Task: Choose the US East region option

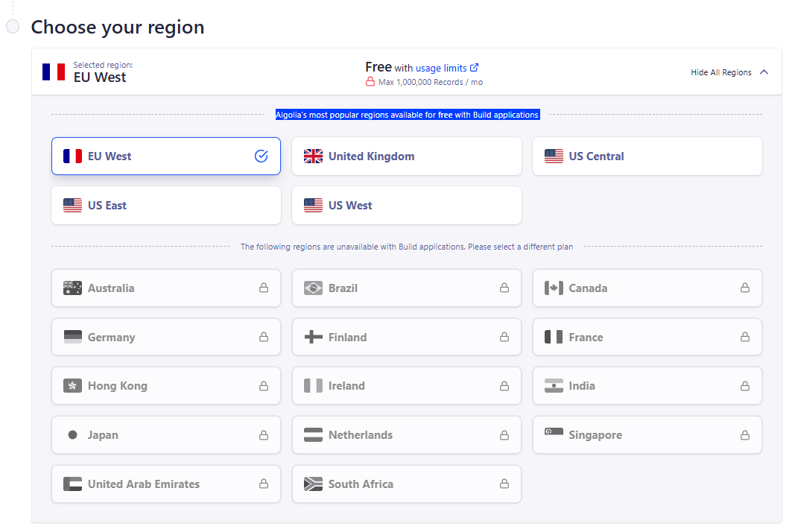Action: (165, 206)
